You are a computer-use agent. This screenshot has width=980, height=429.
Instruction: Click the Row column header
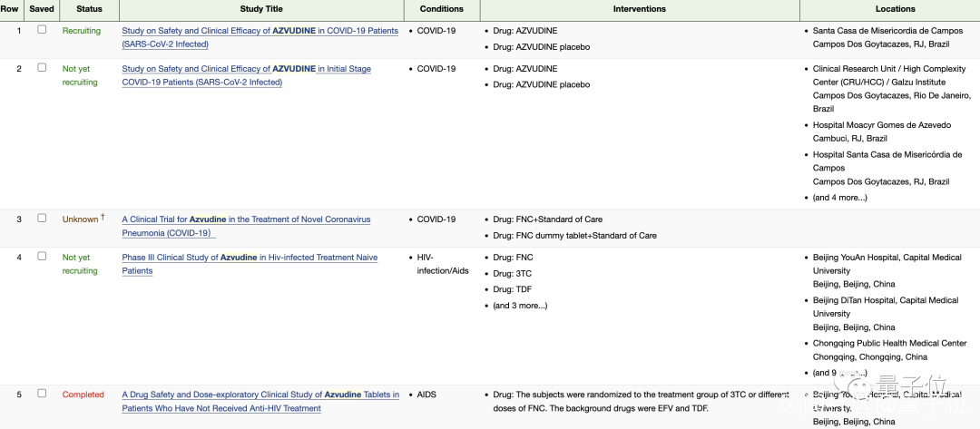9,9
